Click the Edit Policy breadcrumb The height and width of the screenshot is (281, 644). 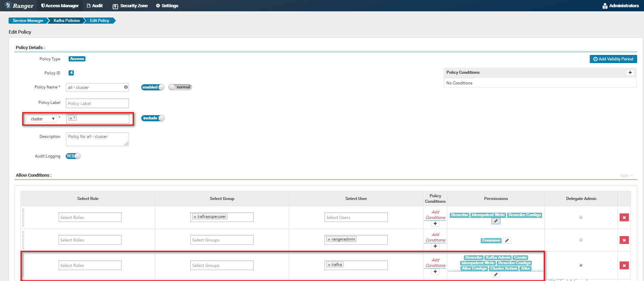[99, 21]
